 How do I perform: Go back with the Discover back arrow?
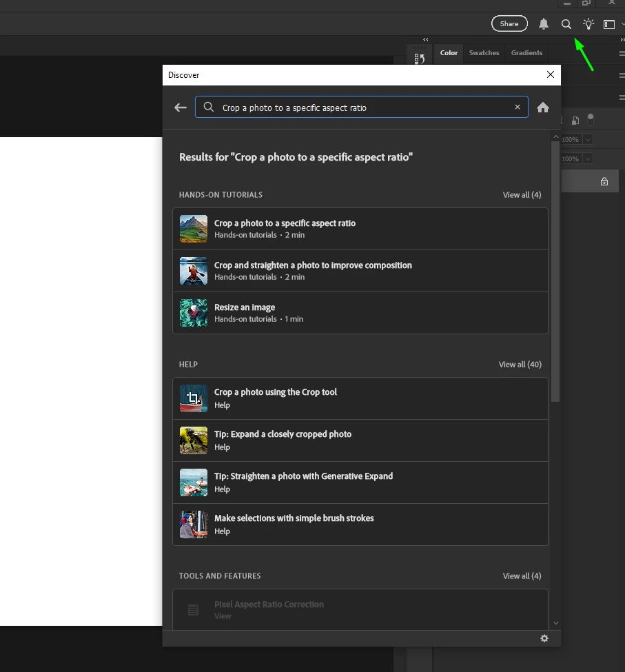pos(181,107)
